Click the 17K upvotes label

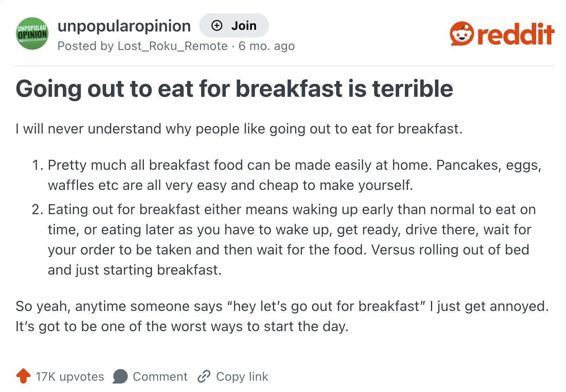(69, 376)
